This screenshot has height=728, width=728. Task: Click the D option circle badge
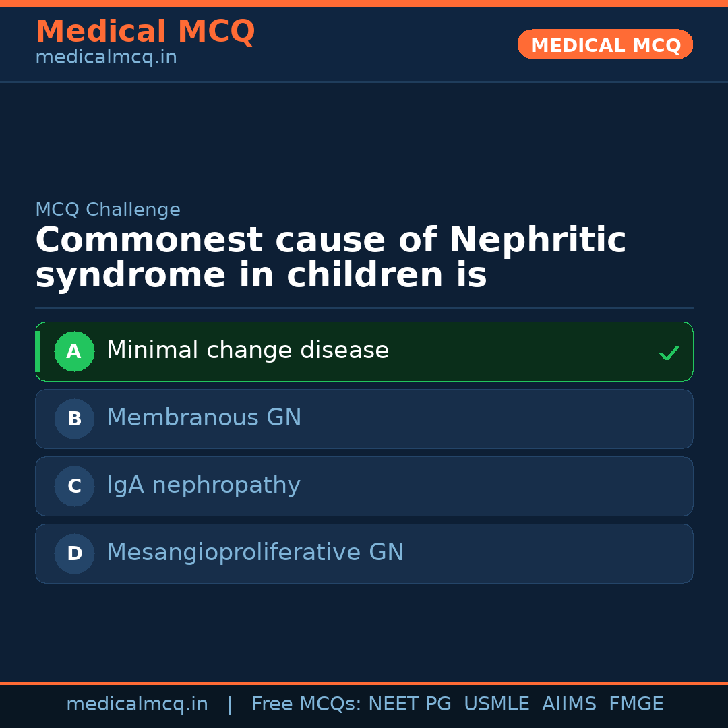coord(74,553)
